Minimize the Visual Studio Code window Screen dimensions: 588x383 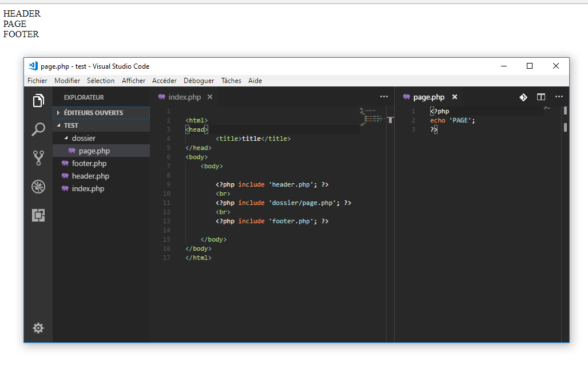pyautogui.click(x=504, y=66)
